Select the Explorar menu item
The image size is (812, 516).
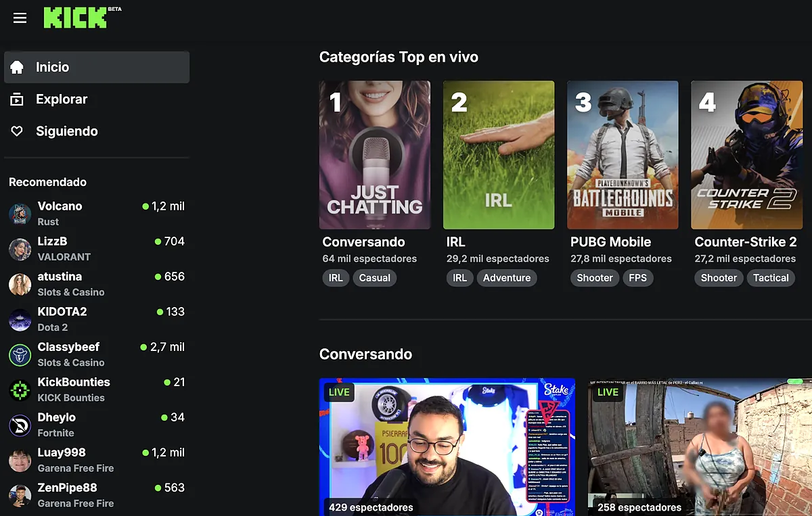(x=97, y=99)
